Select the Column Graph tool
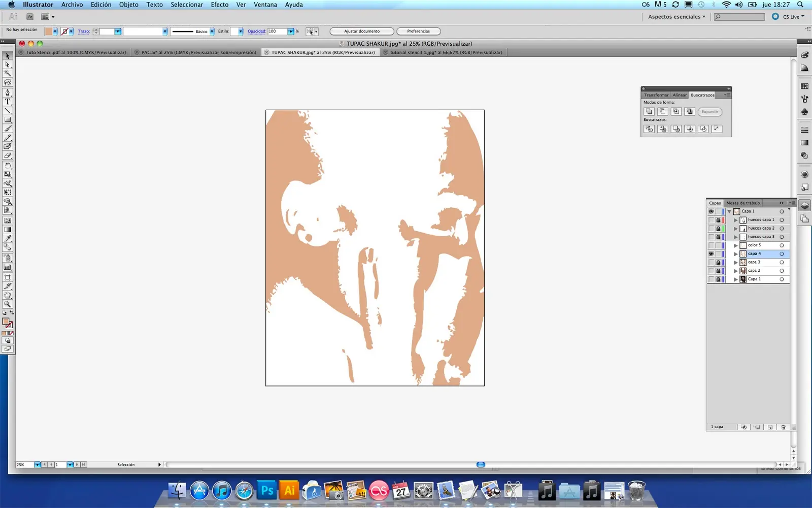 click(8, 267)
